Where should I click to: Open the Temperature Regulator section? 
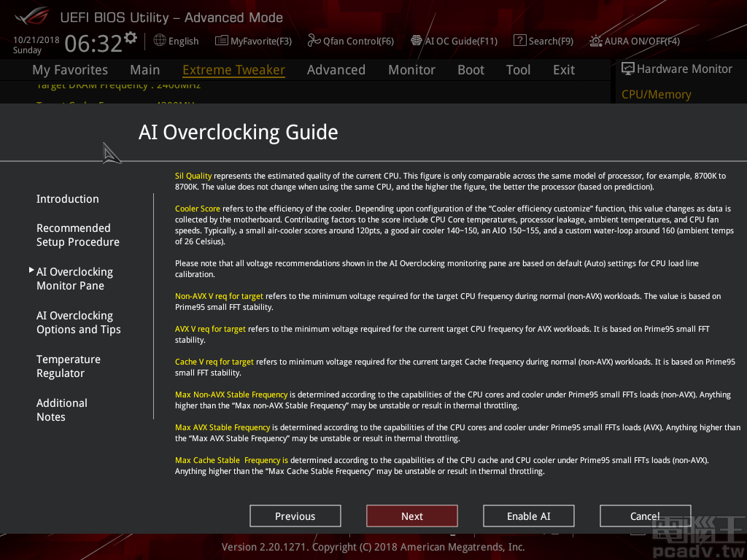[69, 366]
